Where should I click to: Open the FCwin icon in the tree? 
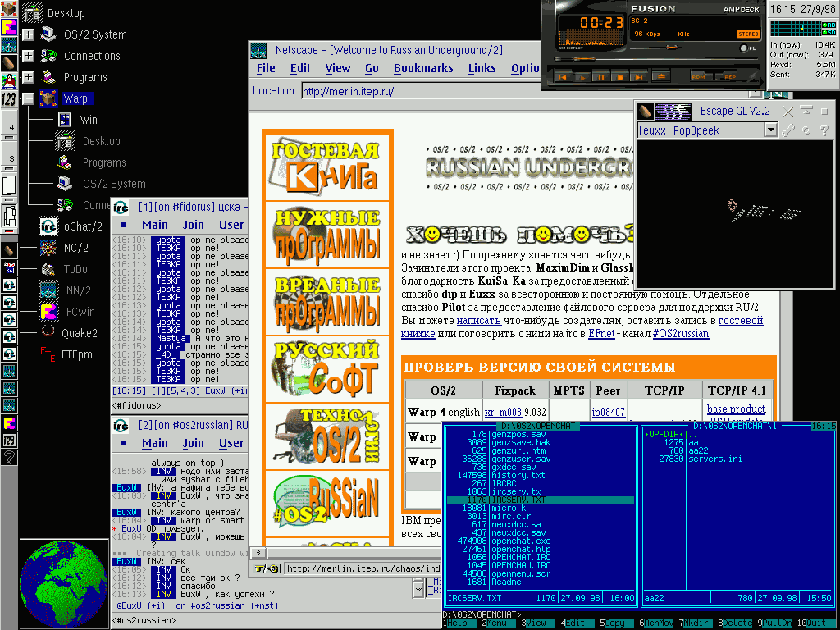coord(48,312)
